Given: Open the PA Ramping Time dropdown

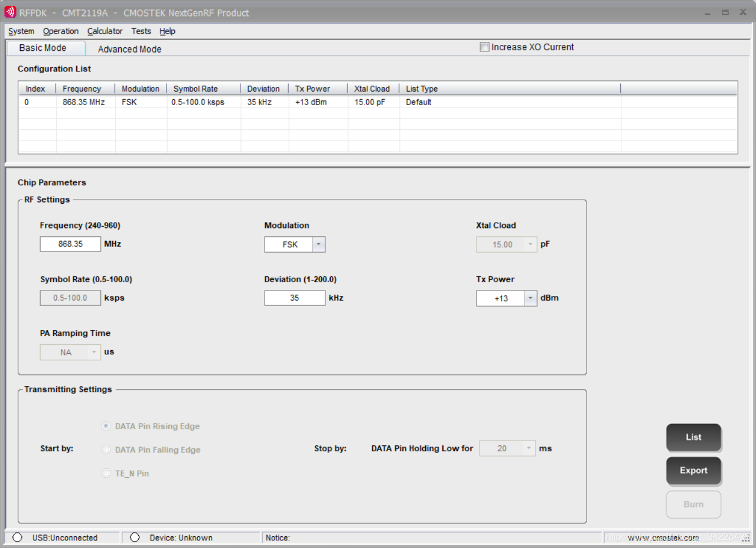Looking at the screenshot, I should (94, 353).
